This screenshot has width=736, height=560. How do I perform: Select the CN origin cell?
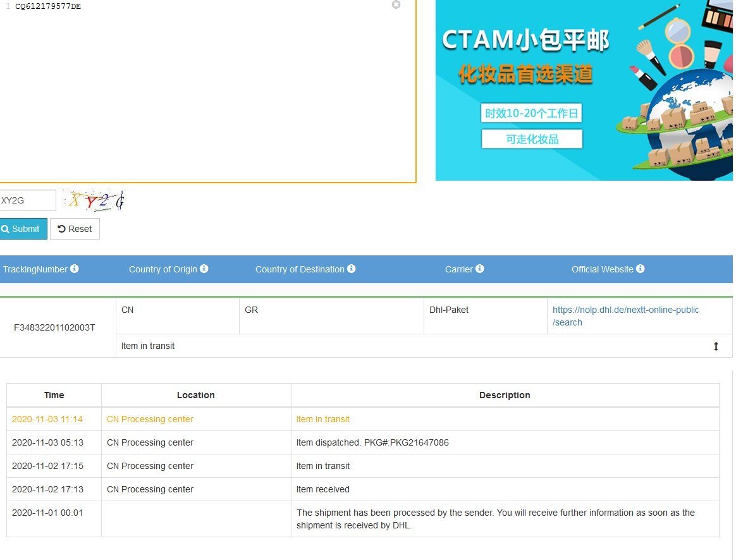point(178,316)
